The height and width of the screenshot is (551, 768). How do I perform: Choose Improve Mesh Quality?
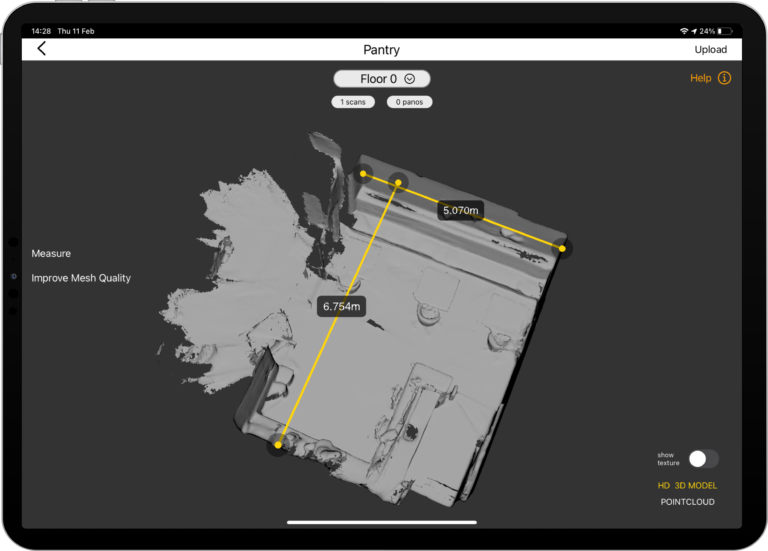coord(81,278)
